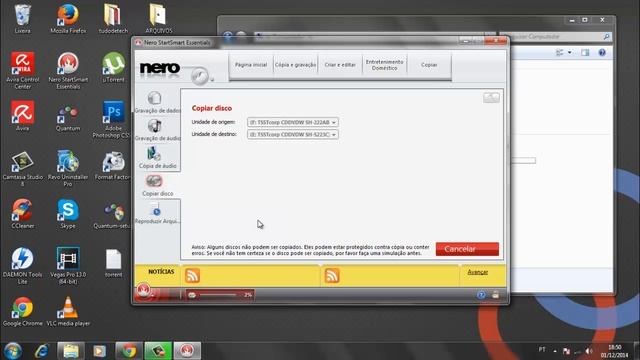640x360 pixels.
Task: Select Cópia de áudio sidebar option
Action: click(158, 158)
